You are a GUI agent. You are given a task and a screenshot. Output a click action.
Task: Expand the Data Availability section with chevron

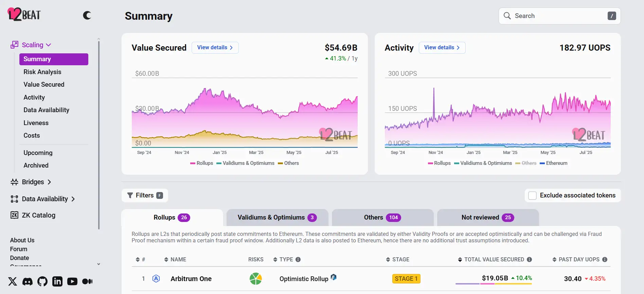click(73, 199)
